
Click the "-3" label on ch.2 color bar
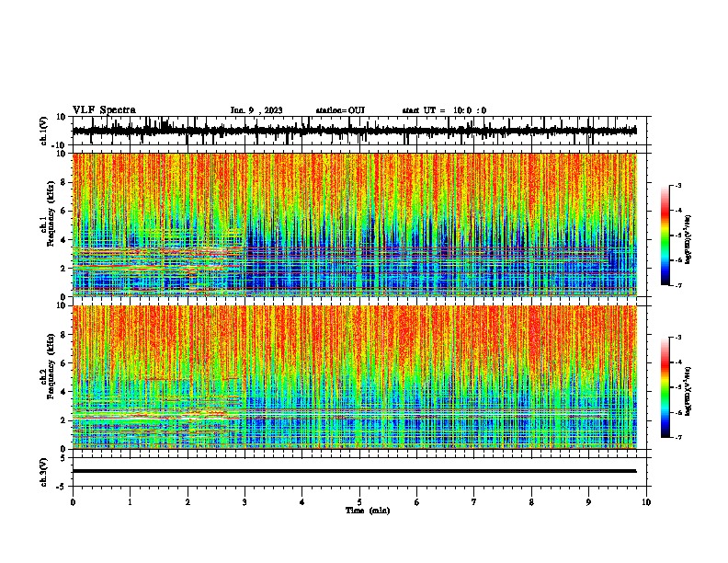pyautogui.click(x=678, y=338)
